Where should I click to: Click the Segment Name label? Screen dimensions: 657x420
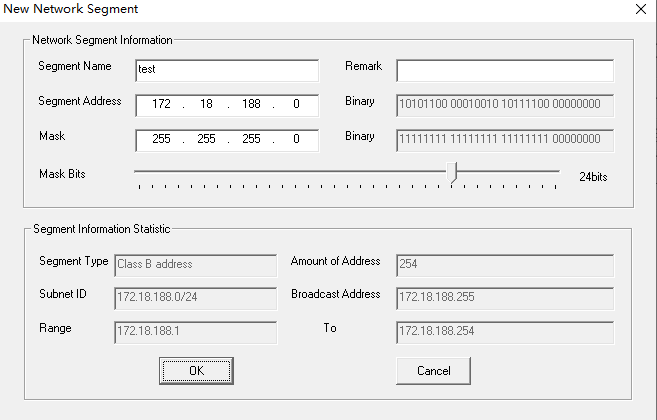75,66
